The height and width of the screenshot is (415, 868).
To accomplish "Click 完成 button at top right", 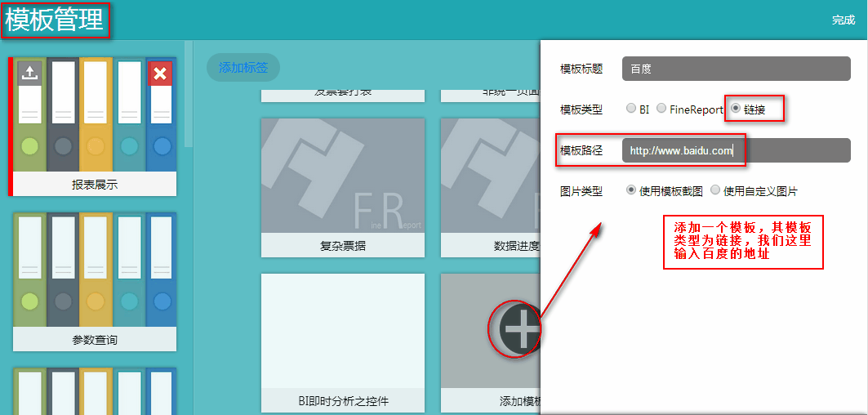I will tap(843, 20).
